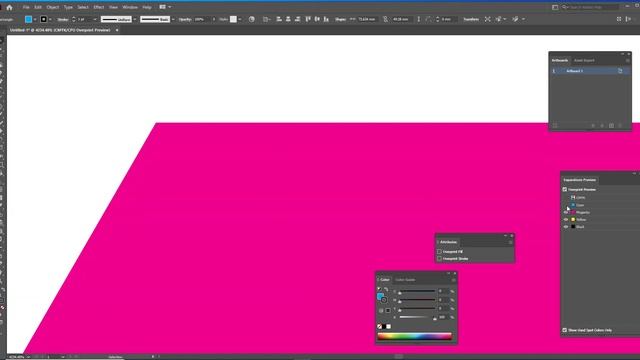640x360 pixels.
Task: Open the variable width profile dropdown
Action: coord(135,19)
